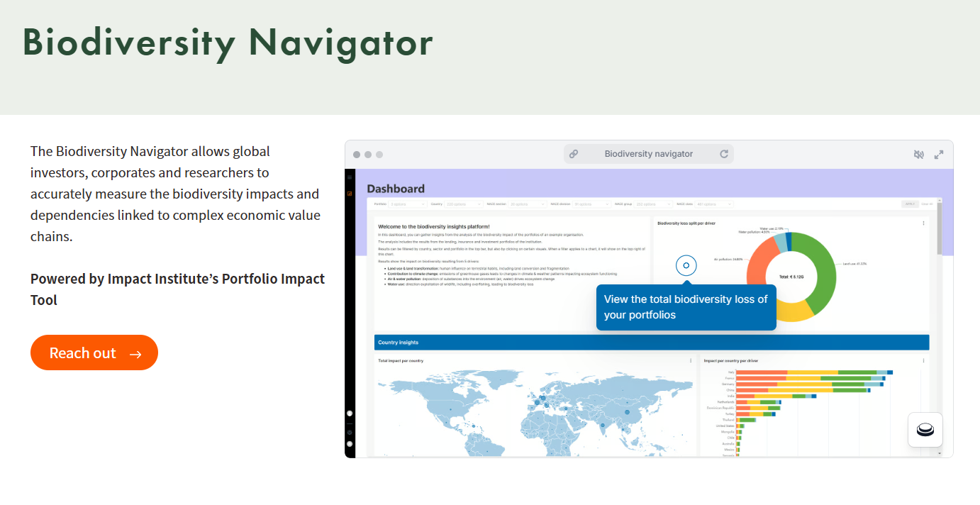980x505 pixels.
Task: Open options menu for Biodiversity loss chart
Action: [923, 223]
